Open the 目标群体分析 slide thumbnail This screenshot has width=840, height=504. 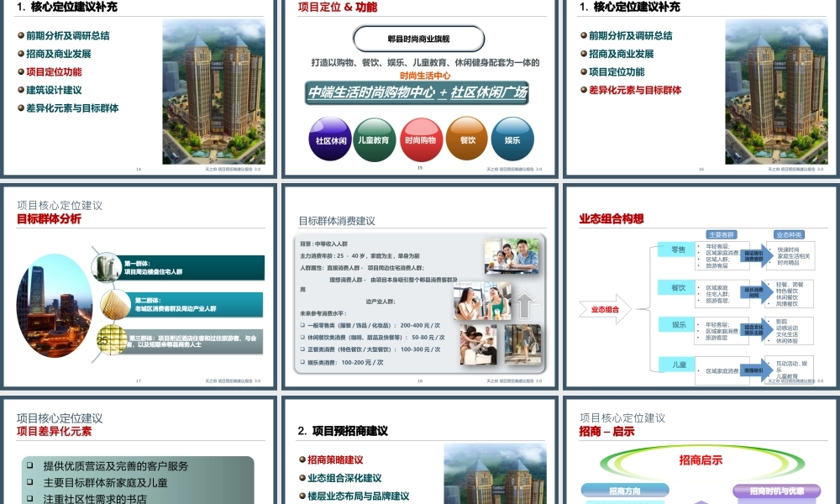[x=139, y=286]
